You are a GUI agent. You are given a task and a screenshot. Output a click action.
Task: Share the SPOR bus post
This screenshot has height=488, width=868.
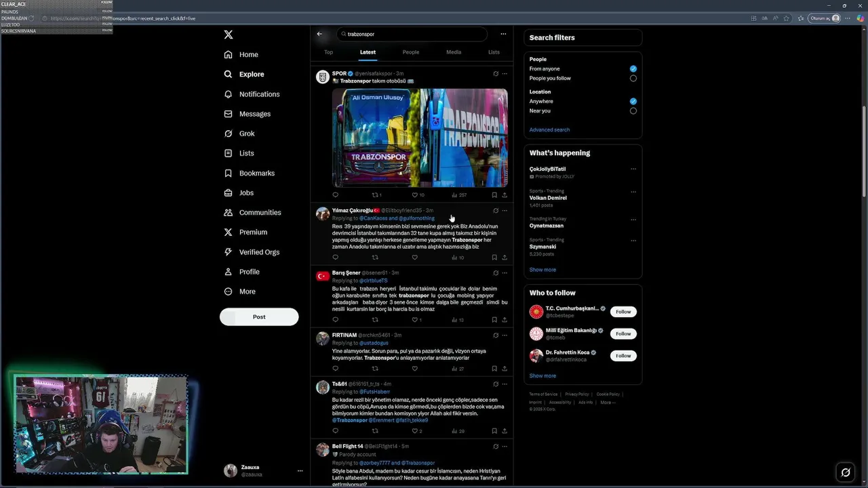505,195
